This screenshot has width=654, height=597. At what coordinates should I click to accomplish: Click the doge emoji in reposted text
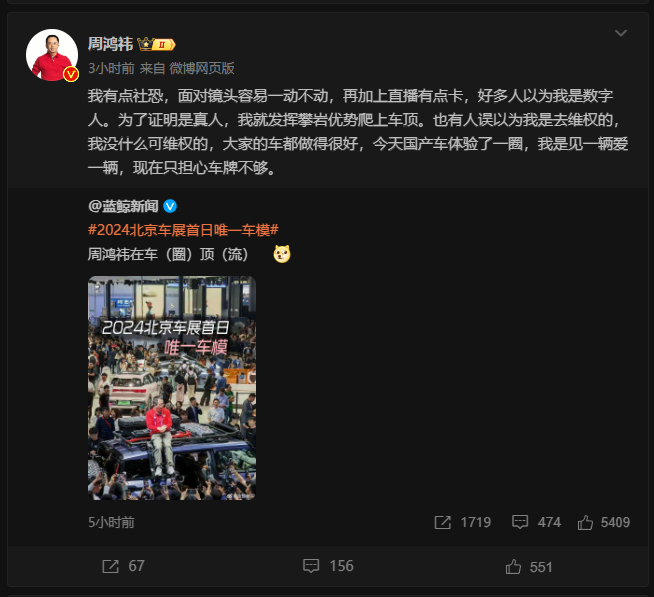(x=282, y=254)
